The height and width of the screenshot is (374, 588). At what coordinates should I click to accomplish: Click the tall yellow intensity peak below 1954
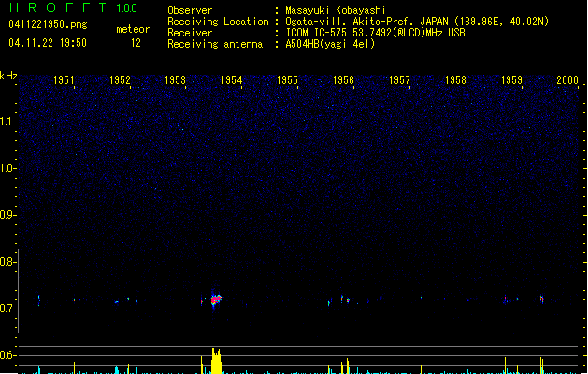(216, 361)
